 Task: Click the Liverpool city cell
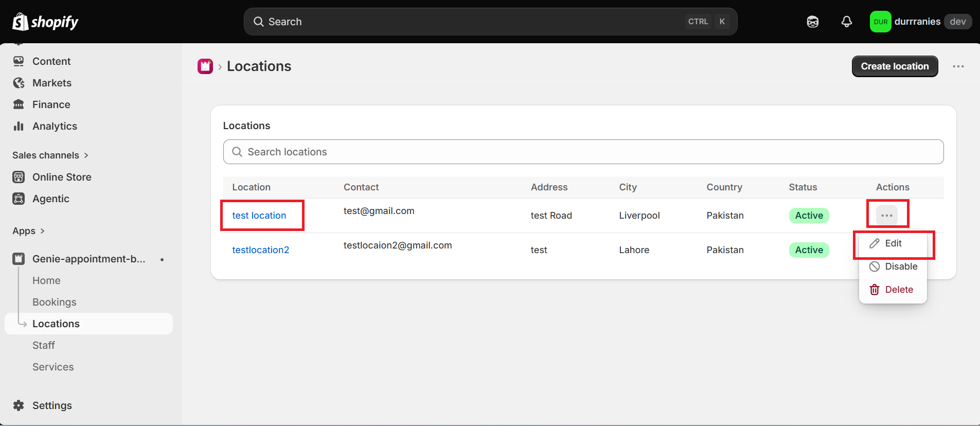(639, 216)
